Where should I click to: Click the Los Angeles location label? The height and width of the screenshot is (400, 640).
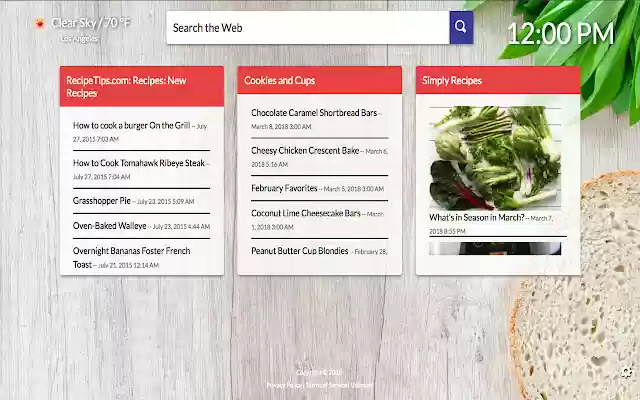pyautogui.click(x=79, y=39)
